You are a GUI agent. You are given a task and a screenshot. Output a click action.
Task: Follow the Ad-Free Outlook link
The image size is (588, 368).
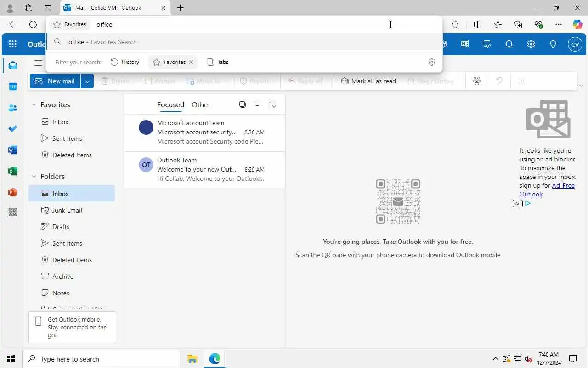(547, 190)
